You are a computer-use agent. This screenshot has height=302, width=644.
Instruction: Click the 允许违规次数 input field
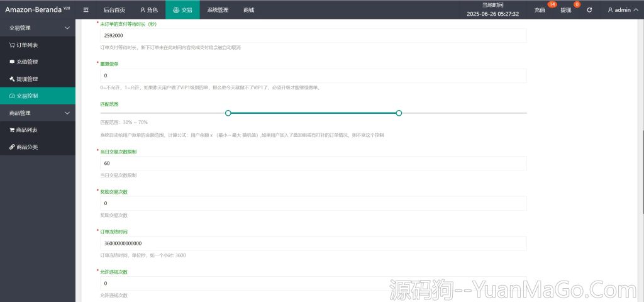pyautogui.click(x=313, y=284)
